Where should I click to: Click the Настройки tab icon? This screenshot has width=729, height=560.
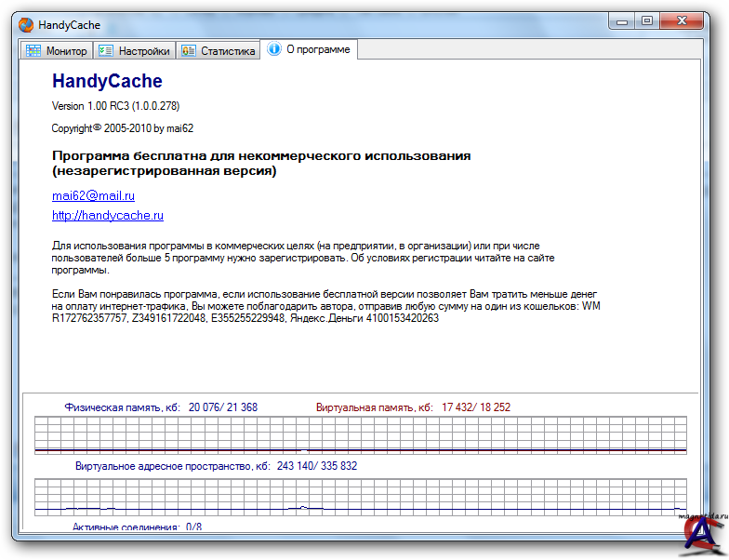point(106,51)
